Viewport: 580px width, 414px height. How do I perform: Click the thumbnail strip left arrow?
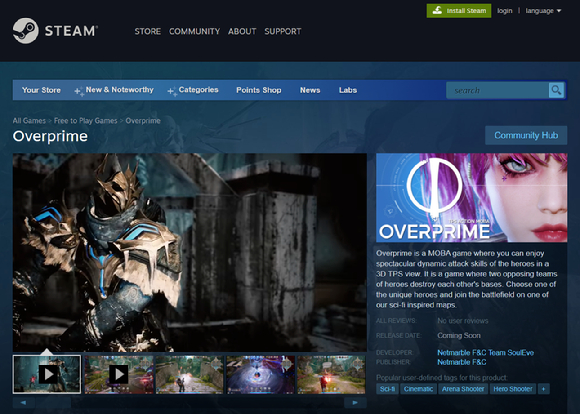[24, 403]
